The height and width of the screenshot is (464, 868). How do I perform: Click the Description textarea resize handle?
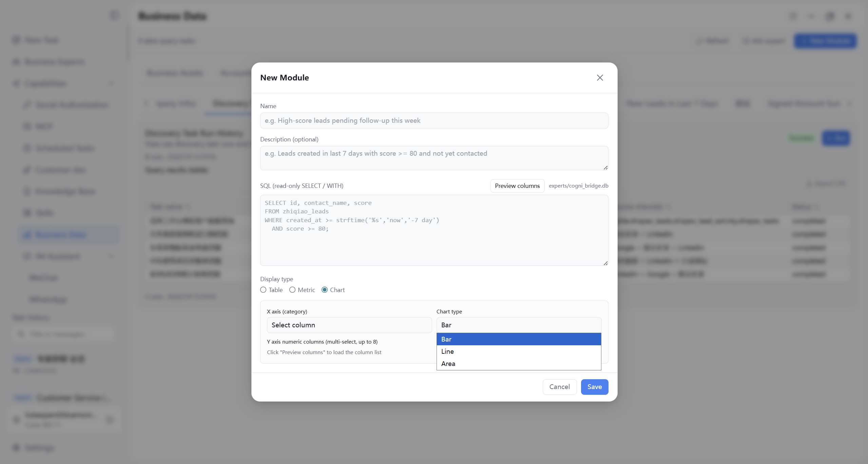[606, 168]
